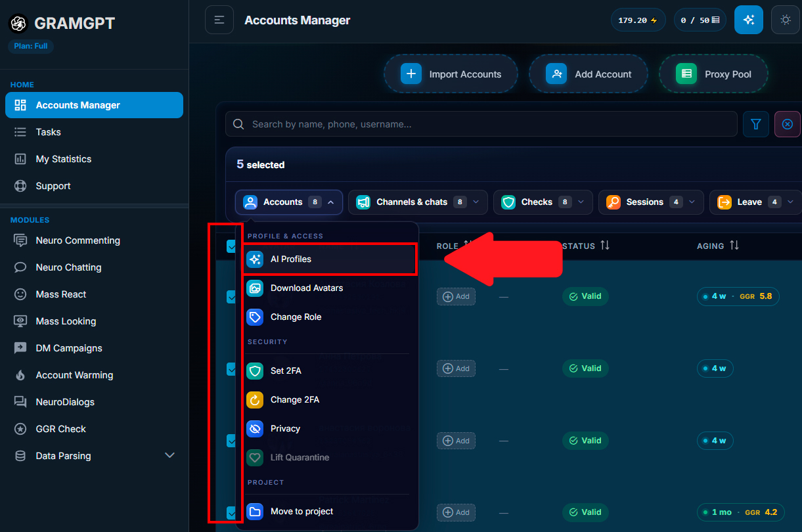Click the Valid status in the GGR 5.8 row
The height and width of the screenshot is (532, 802).
585,296
